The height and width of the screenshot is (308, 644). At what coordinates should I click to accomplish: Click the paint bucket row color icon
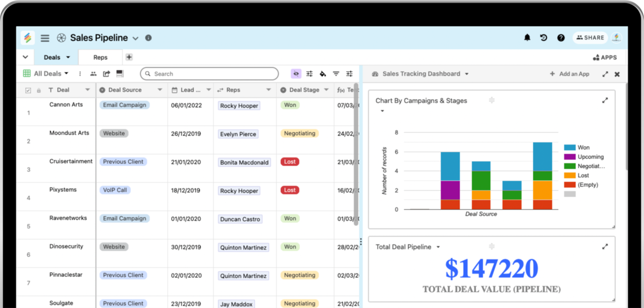(323, 73)
